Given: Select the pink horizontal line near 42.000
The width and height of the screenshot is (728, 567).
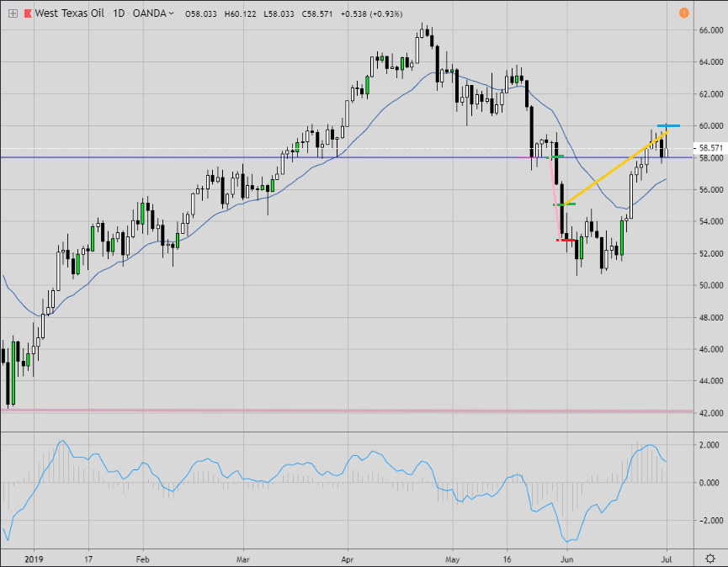Looking at the screenshot, I should (347, 411).
